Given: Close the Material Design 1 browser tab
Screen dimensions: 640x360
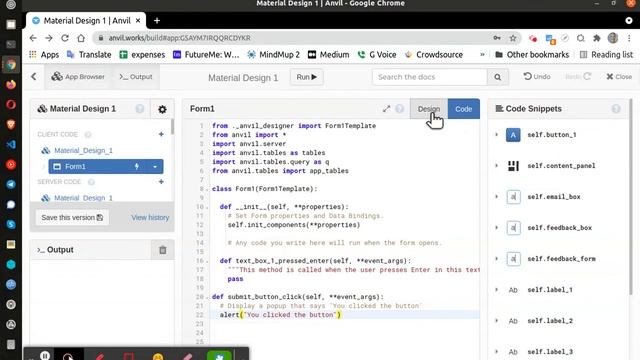Looking at the screenshot, I should click(x=138, y=20).
